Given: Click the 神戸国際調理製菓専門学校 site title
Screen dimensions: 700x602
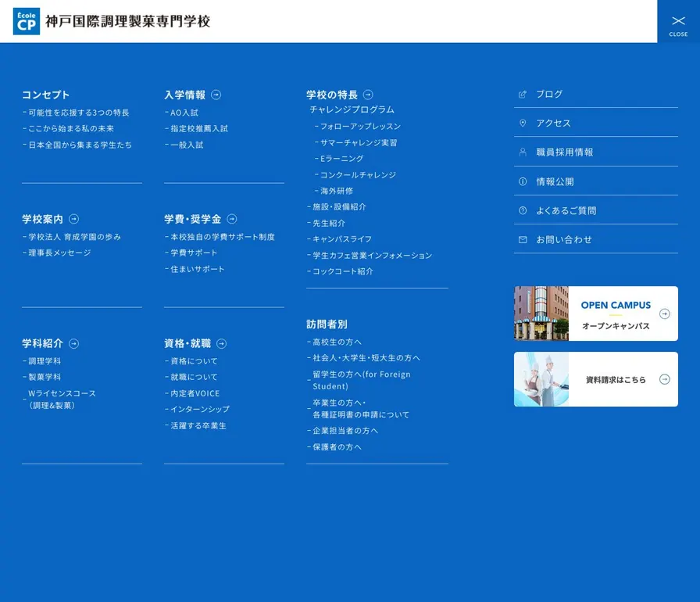Looking at the screenshot, I should pyautogui.click(x=127, y=21).
